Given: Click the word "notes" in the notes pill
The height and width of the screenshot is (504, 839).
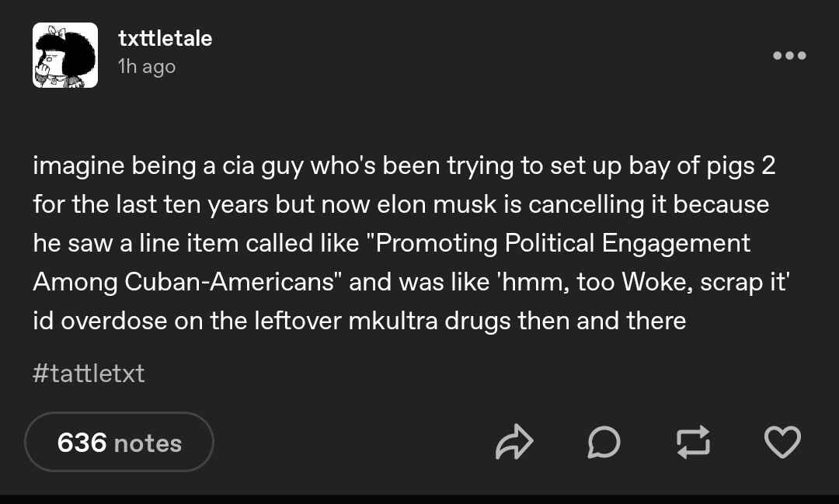Looking at the screenshot, I should pos(148,443).
